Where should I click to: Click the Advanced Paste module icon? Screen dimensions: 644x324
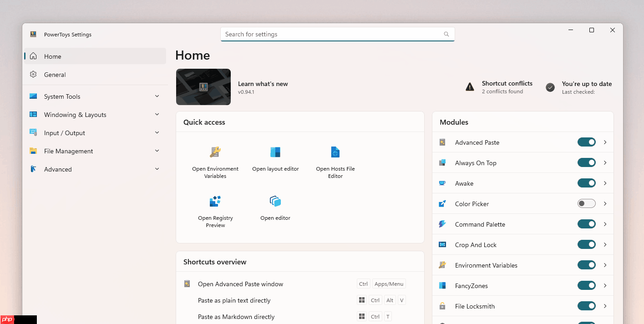tap(442, 142)
